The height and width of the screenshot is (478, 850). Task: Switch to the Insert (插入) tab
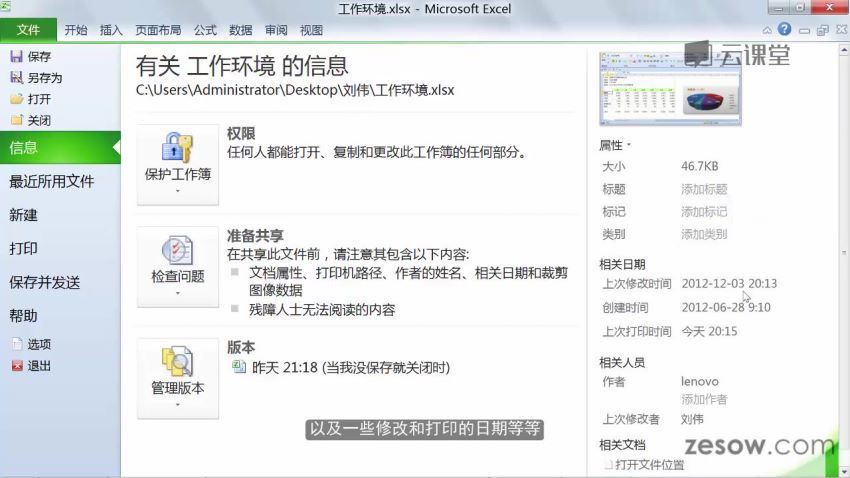coord(111,30)
